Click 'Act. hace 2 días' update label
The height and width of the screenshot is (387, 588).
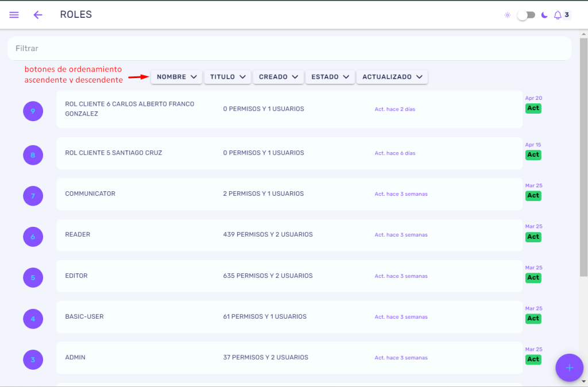(395, 109)
